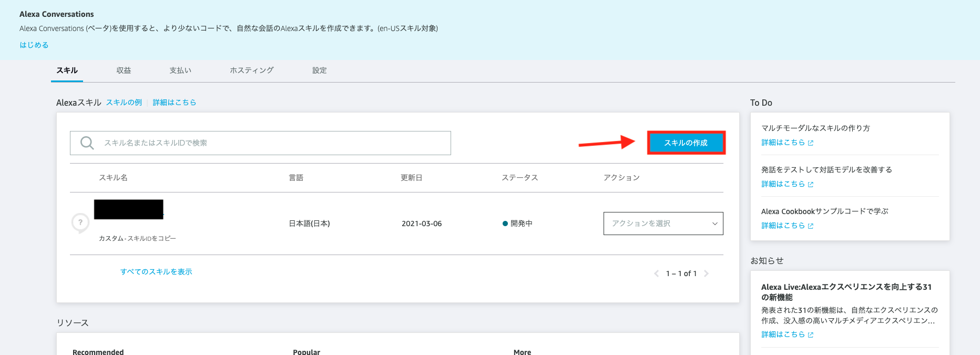The width and height of the screenshot is (980, 355).
Task: Click the 2021-03-06 date cell
Action: [422, 224]
